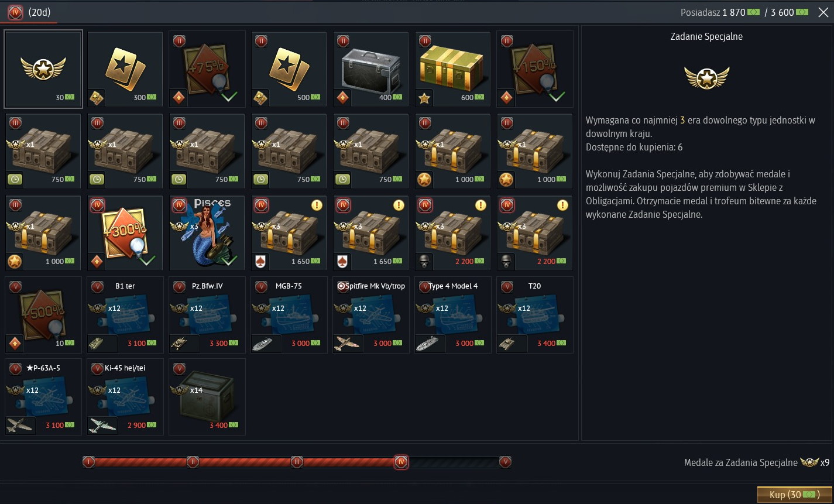
Task: Select the +500% booster costing 10
Action: point(43,315)
